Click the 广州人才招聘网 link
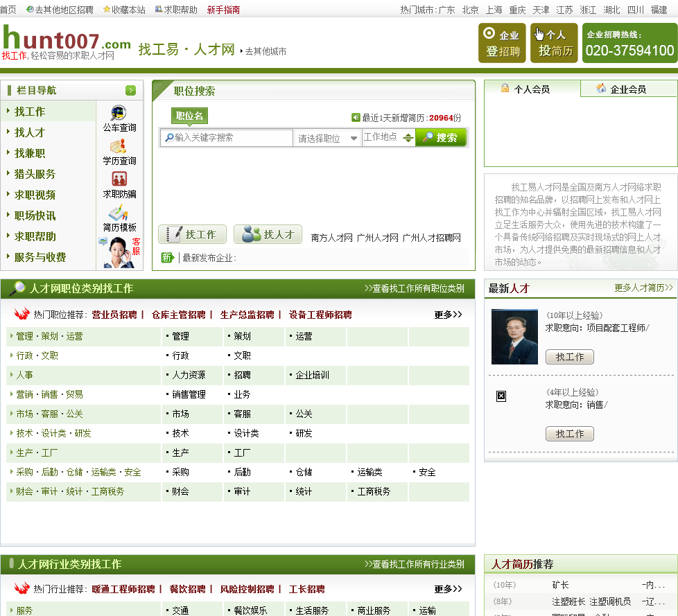This screenshot has height=616, width=678. [x=431, y=238]
